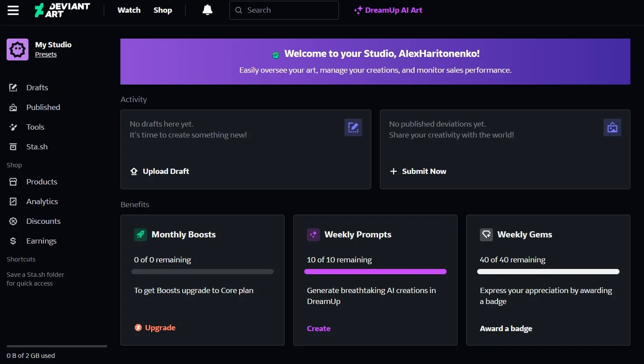Click the Upgrade link in Monthly Boosts
This screenshot has height=364, width=644.
pyautogui.click(x=155, y=328)
